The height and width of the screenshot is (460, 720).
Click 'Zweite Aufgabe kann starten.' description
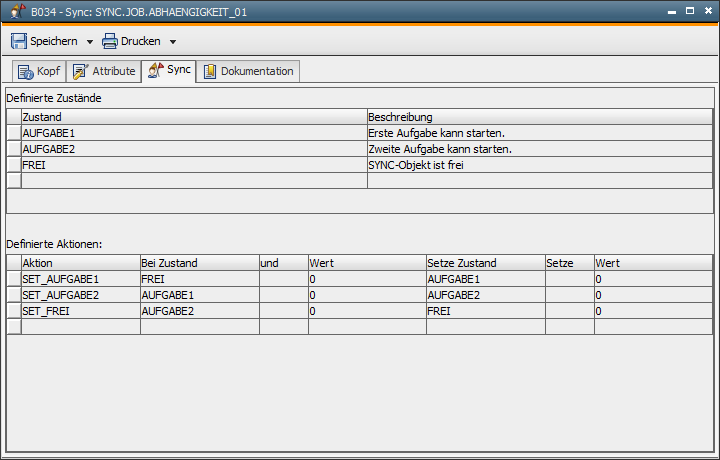coord(540,149)
